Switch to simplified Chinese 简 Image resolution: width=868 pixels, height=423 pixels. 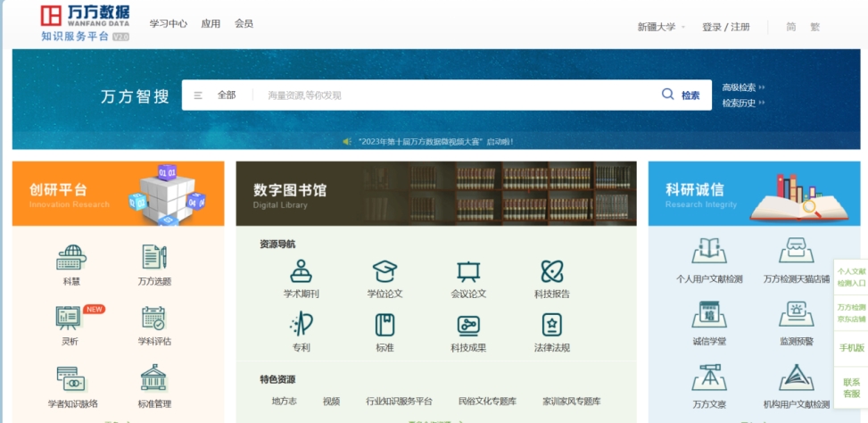(791, 27)
